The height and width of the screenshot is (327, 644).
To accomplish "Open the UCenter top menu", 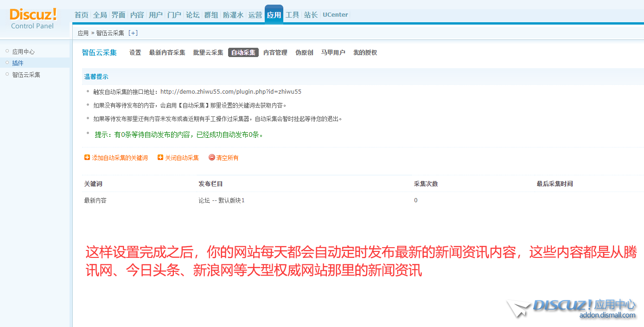I will tap(335, 15).
